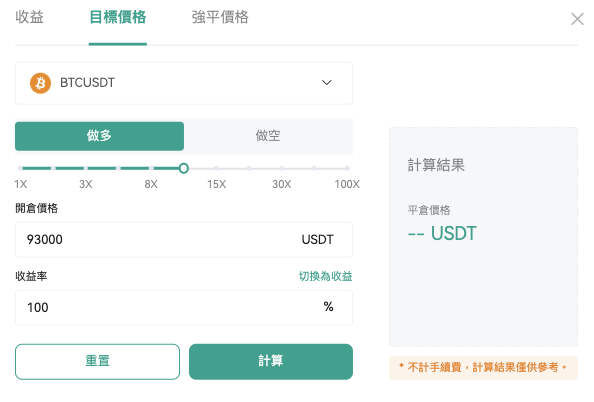Image resolution: width=594 pixels, height=402 pixels.
Task: Set leverage slider to the 8X mark
Action: pos(151,168)
